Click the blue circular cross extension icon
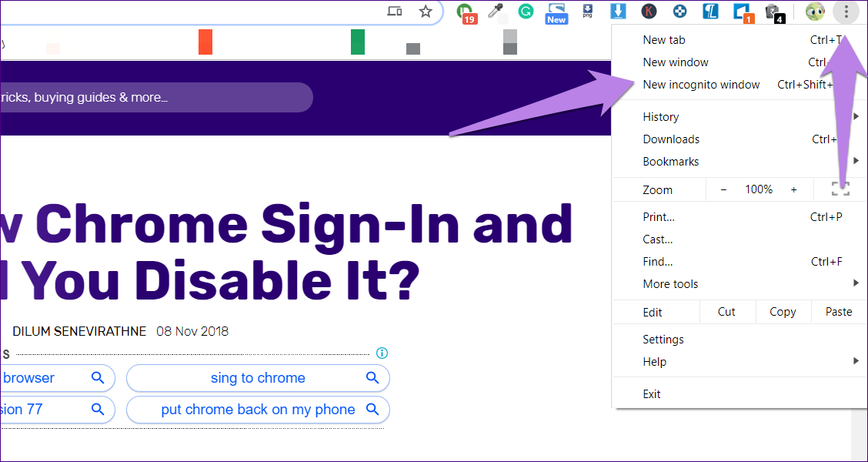The height and width of the screenshot is (462, 868). (679, 11)
